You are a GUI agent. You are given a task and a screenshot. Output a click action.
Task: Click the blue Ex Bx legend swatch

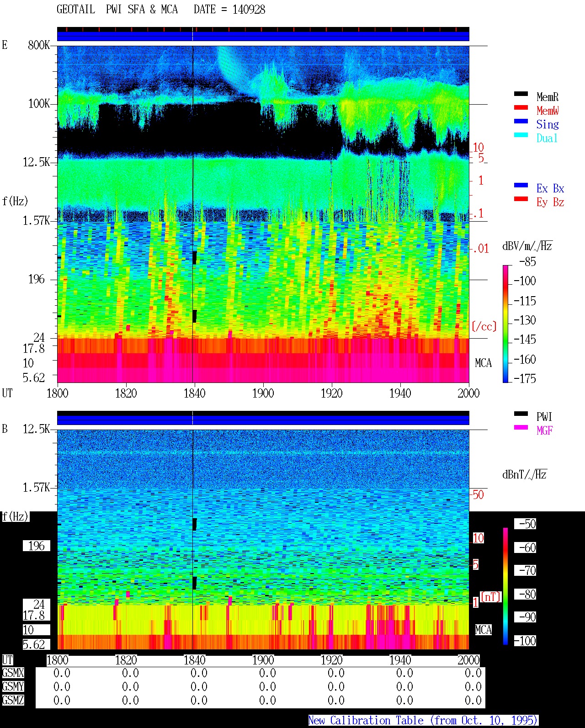521,185
